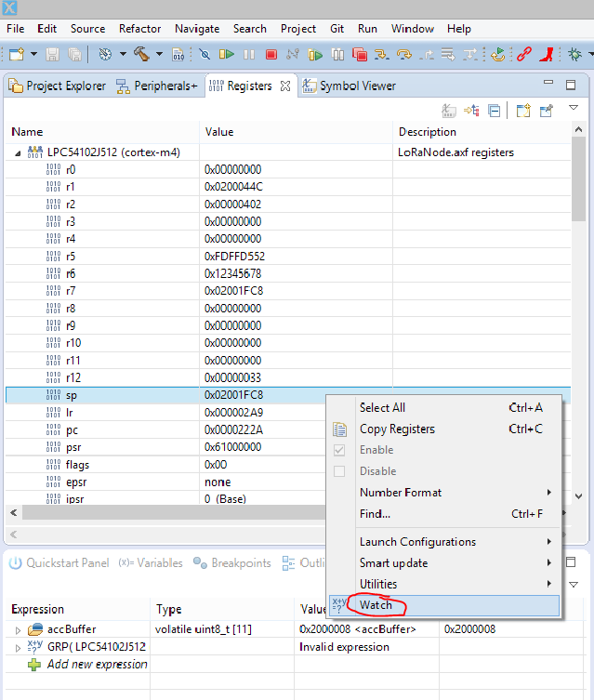Image resolution: width=594 pixels, height=700 pixels.
Task: Open the Refactor menu
Action: click(139, 29)
